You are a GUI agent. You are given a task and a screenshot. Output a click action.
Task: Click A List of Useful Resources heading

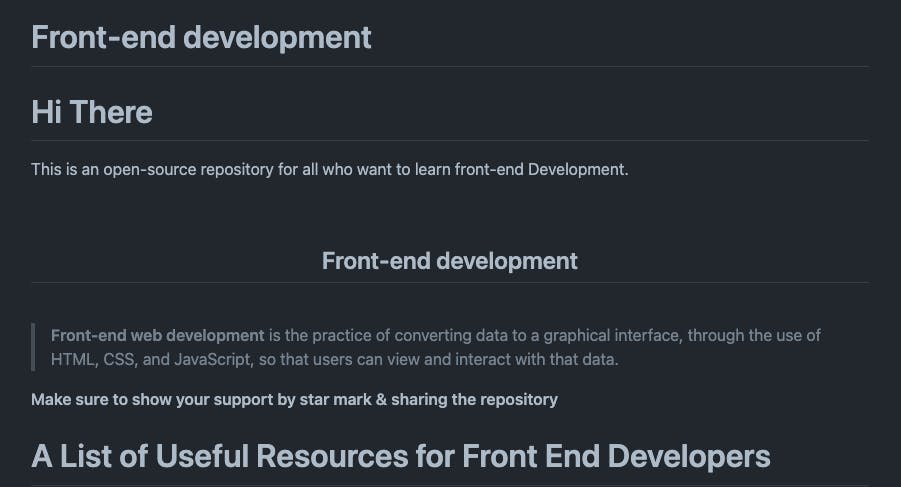(x=401, y=457)
